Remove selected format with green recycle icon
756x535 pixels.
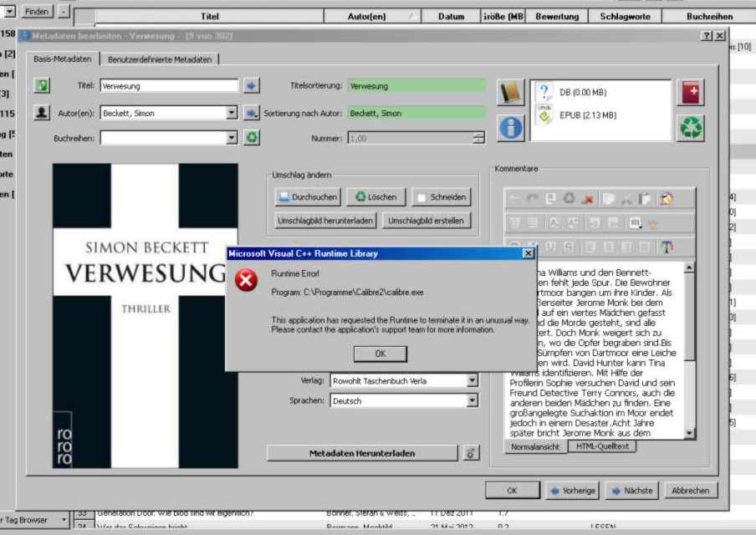click(691, 128)
